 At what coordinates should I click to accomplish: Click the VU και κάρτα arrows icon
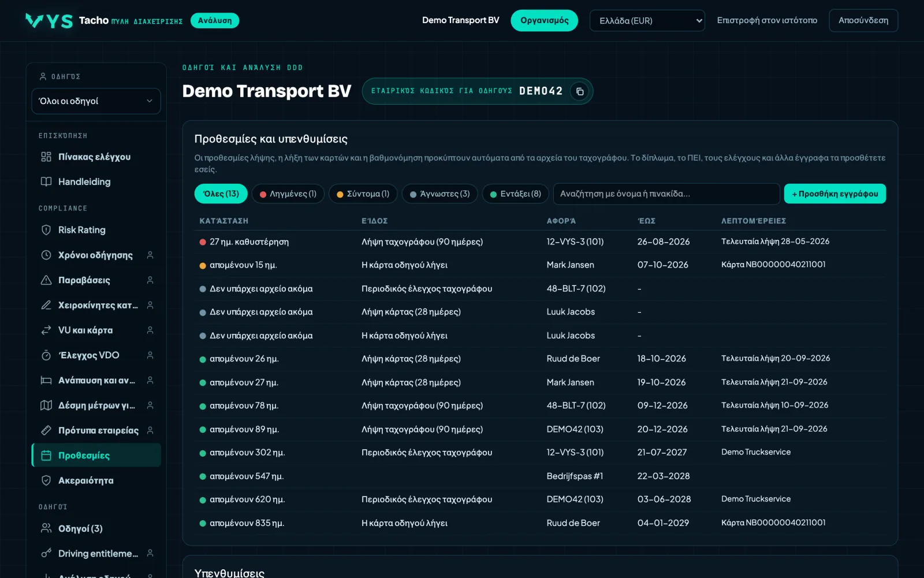coord(46,330)
